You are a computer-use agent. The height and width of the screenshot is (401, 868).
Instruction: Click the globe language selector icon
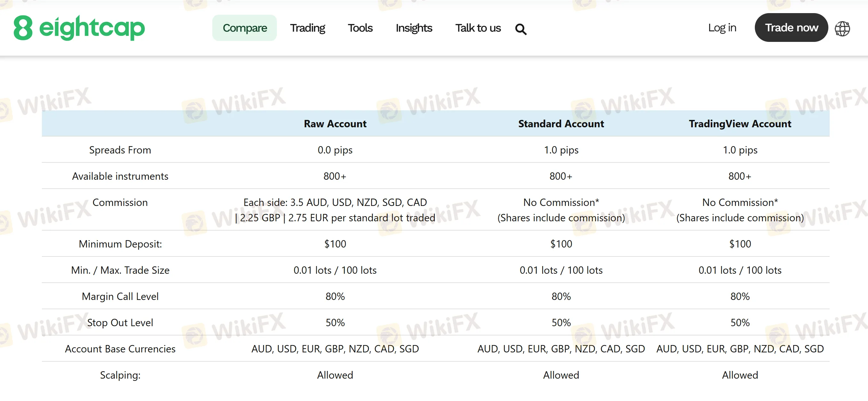842,29
